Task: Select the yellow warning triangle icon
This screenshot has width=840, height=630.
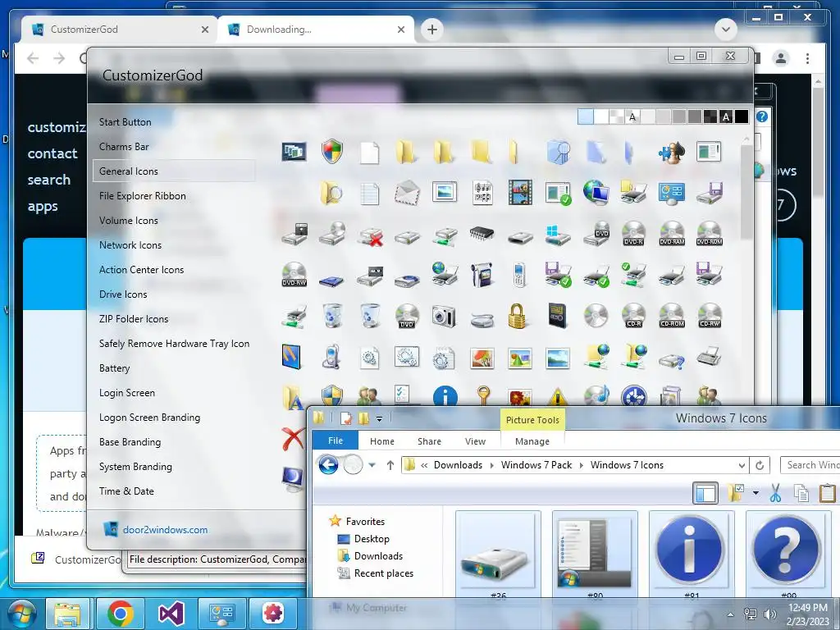Action: click(x=558, y=397)
